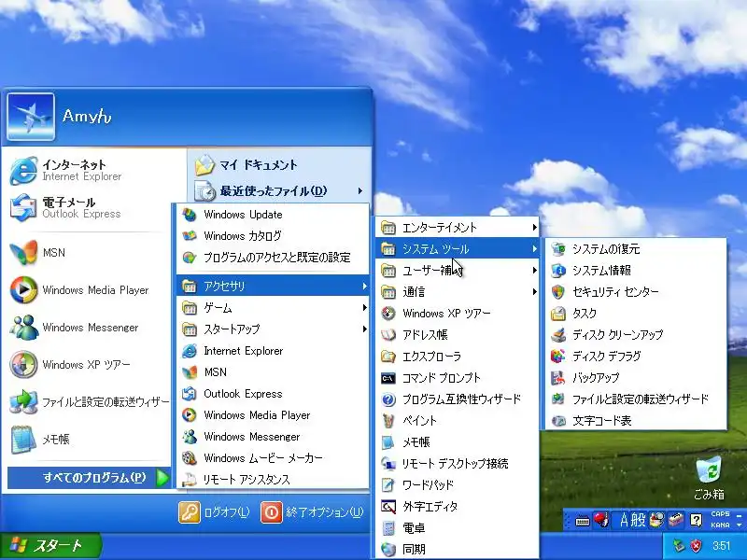Open ごみ箱 recycle bin on desktop
The image size is (747, 560).
(x=709, y=478)
